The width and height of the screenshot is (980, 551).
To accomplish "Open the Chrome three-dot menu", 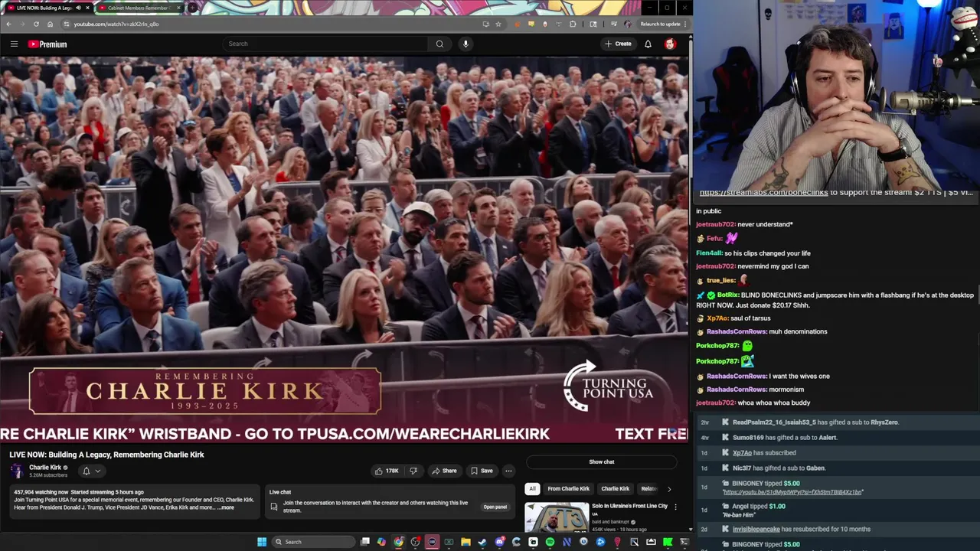I will click(x=685, y=24).
